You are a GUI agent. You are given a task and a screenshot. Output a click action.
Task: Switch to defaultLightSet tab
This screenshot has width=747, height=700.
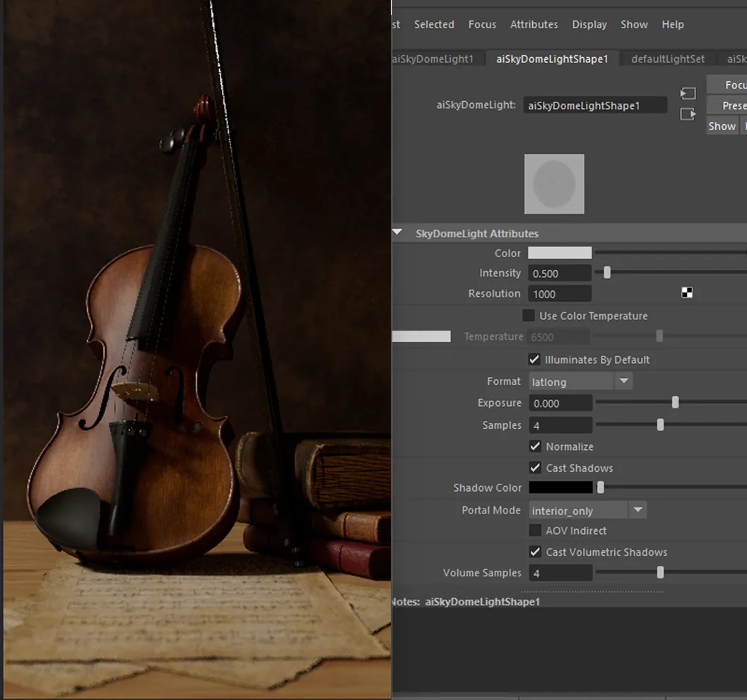pyautogui.click(x=667, y=59)
